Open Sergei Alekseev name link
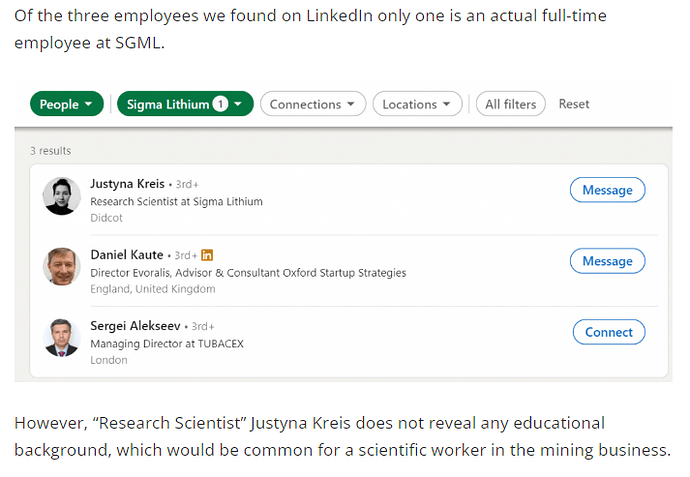 pyautogui.click(x=135, y=326)
